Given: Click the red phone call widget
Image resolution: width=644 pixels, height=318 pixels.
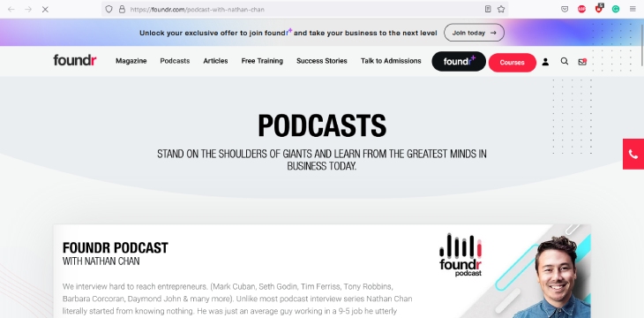Looking at the screenshot, I should pos(633,154).
